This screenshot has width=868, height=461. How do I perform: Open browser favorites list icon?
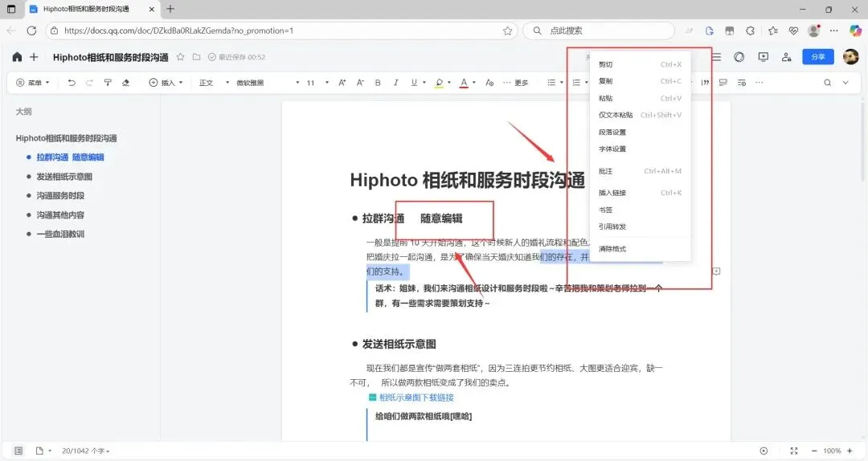(x=773, y=31)
